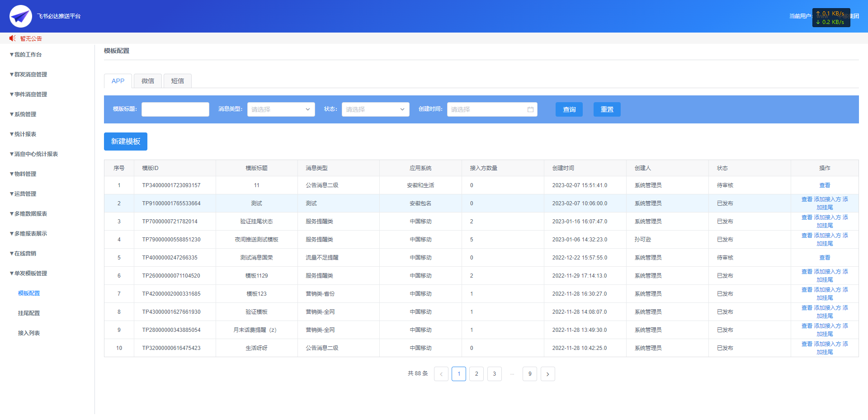This screenshot has width=868, height=420.
Task: Expand 系统管理 menu
Action: tap(23, 114)
